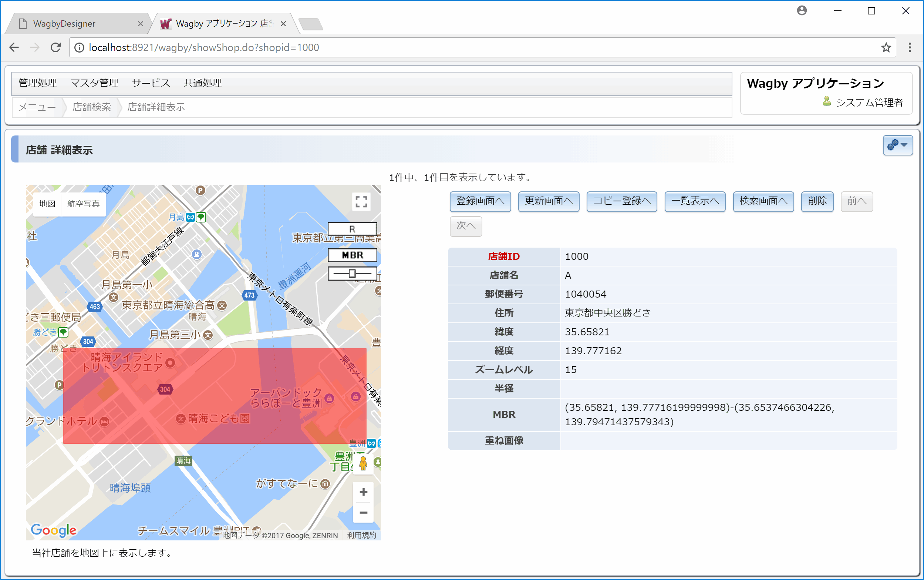Bookmark this page with the star icon

[886, 47]
